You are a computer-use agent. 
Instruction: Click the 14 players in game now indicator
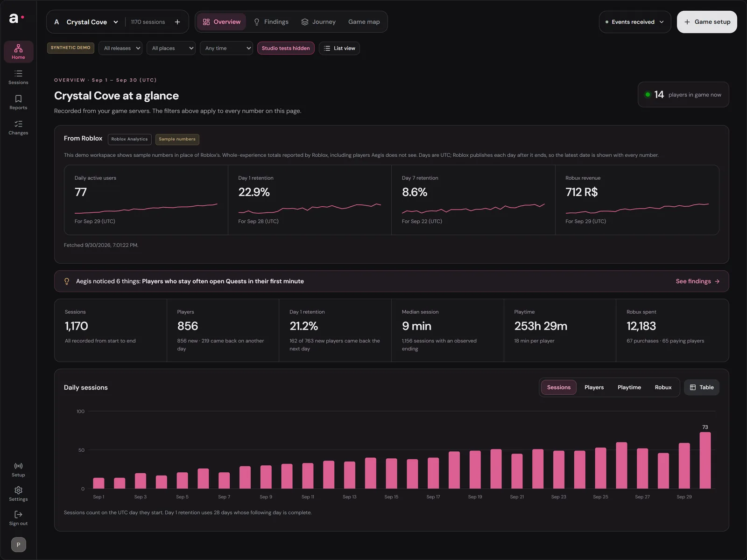click(x=683, y=95)
